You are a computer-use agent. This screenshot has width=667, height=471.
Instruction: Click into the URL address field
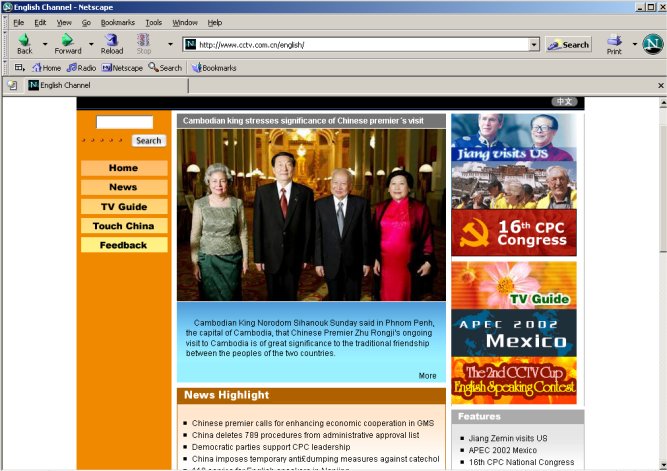click(x=362, y=44)
